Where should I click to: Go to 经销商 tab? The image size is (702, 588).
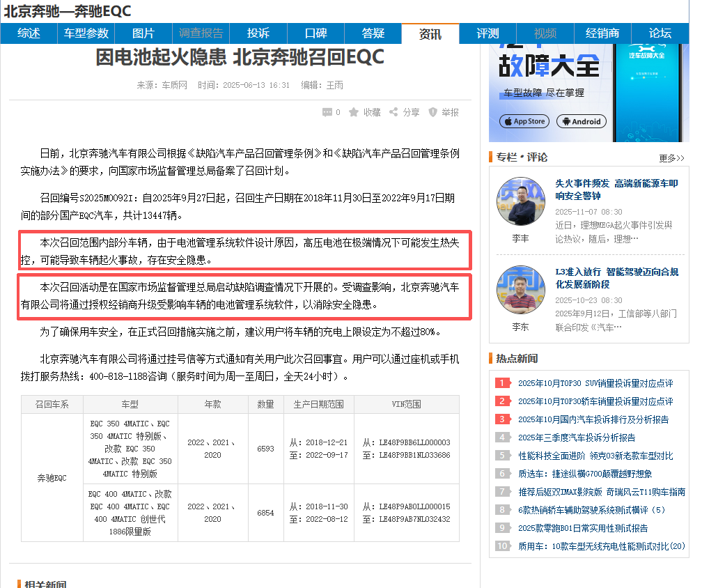coord(602,33)
